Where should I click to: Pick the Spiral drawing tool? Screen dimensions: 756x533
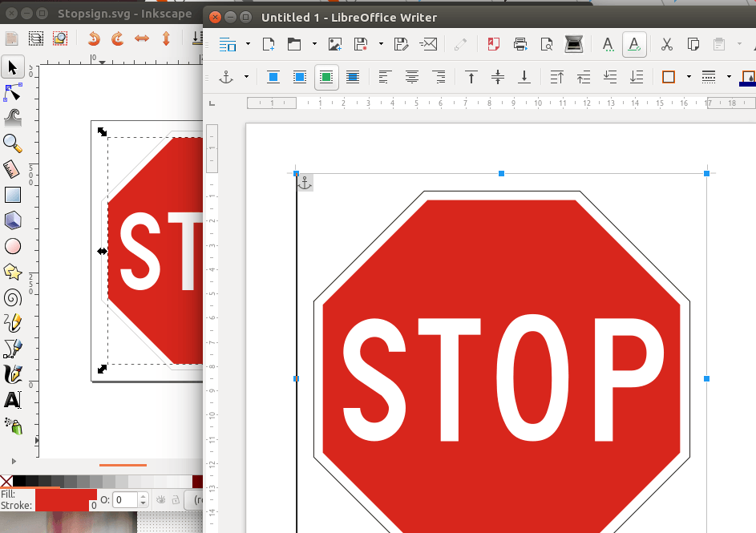(12, 298)
